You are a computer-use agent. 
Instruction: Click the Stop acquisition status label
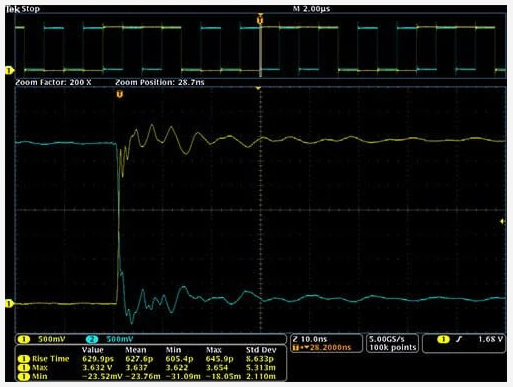pos(31,9)
